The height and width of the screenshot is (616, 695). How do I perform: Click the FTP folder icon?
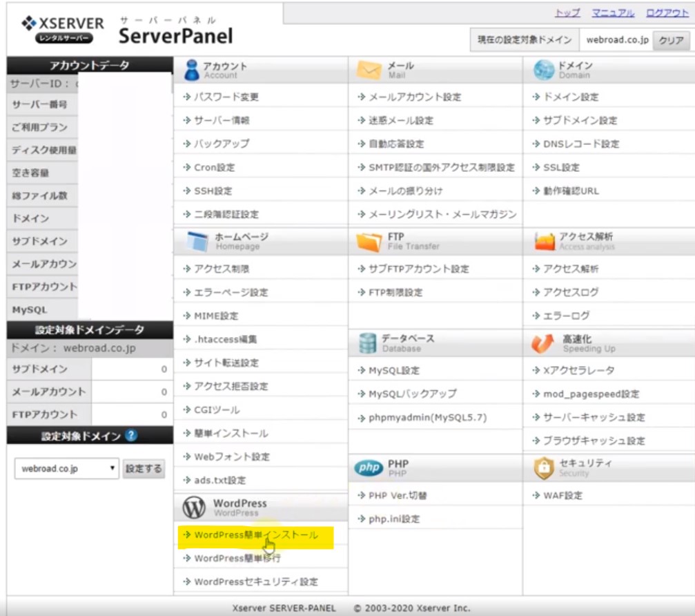click(x=369, y=241)
